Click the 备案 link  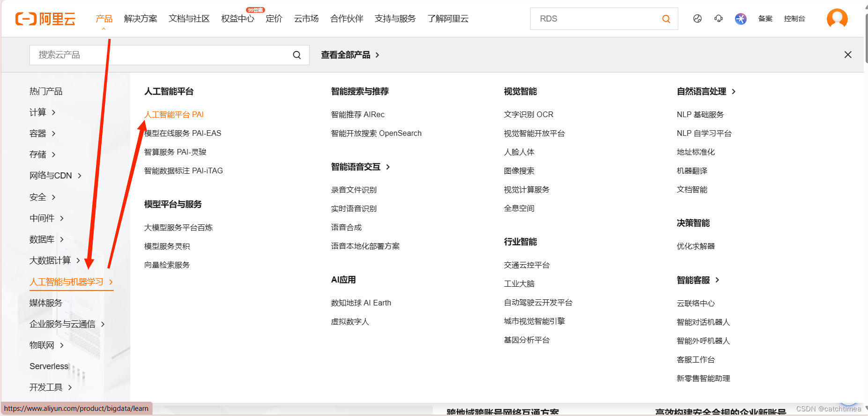click(765, 19)
